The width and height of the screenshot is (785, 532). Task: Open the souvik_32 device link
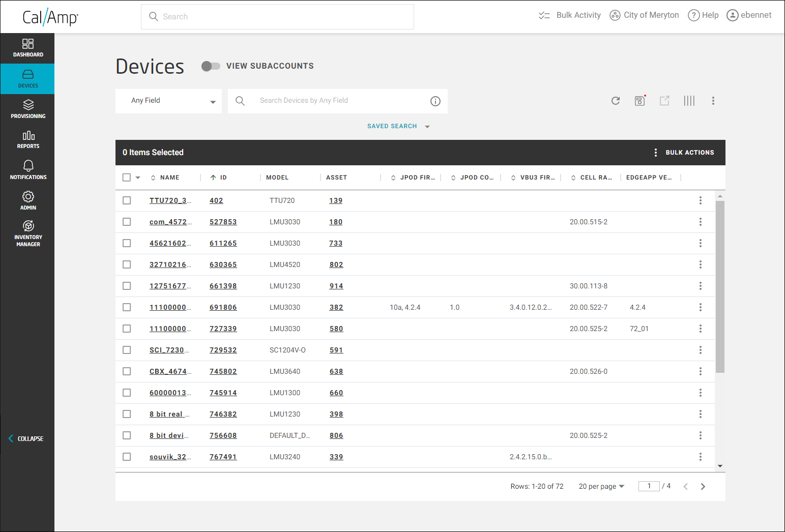(170, 457)
